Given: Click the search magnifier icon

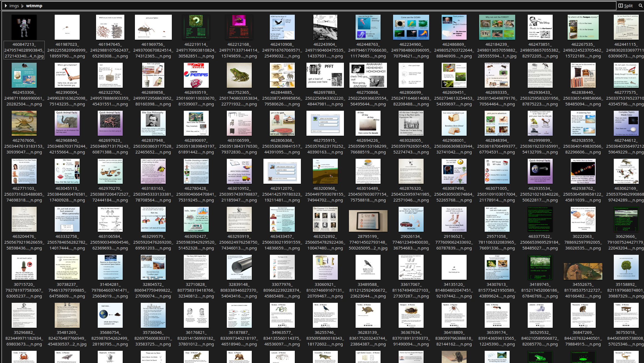Looking at the screenshot, I should tap(640, 6).
